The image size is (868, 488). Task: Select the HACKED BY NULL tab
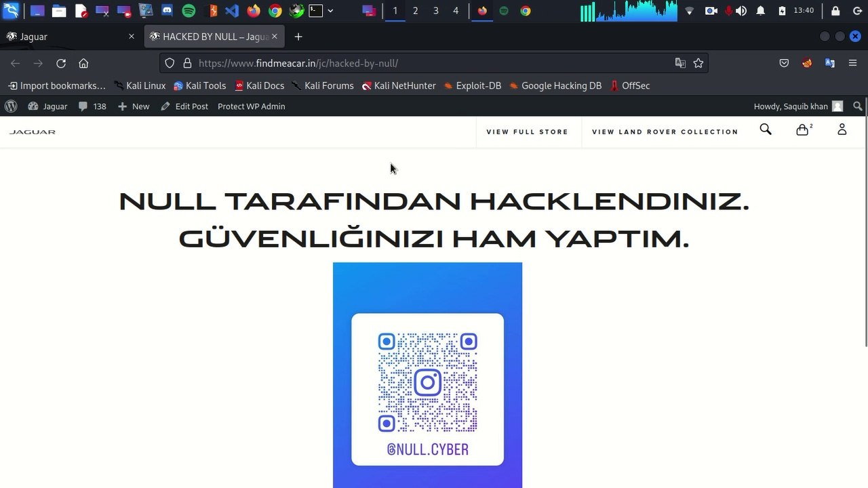coord(216,37)
